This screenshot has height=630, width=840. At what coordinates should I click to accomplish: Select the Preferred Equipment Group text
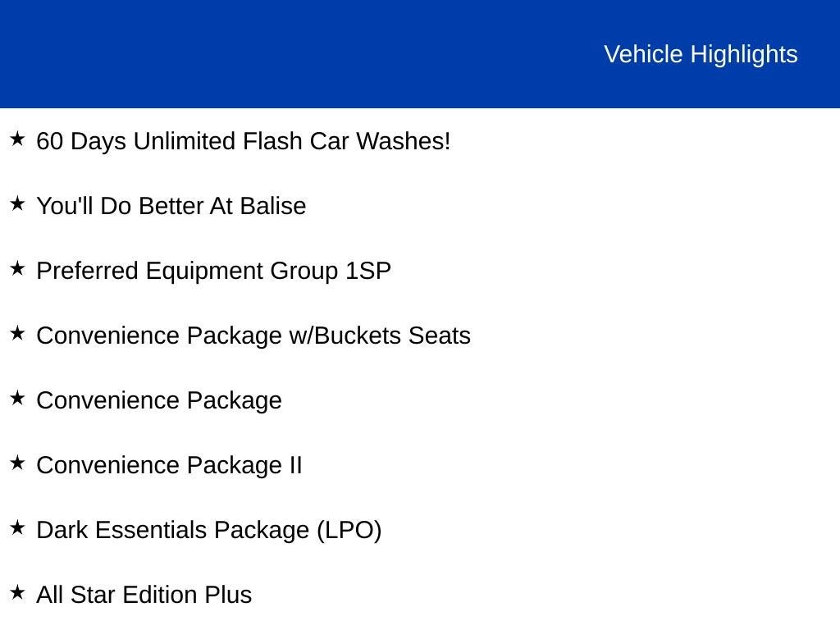coord(189,271)
